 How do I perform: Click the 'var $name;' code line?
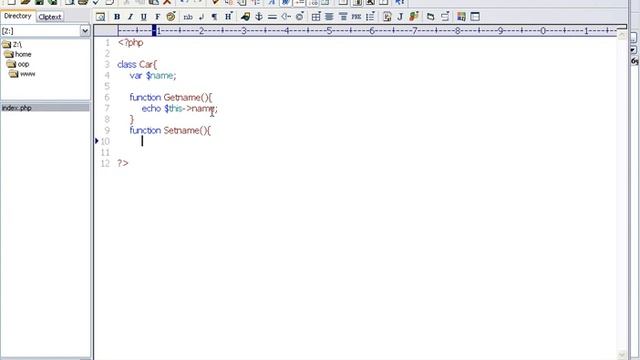(153, 76)
